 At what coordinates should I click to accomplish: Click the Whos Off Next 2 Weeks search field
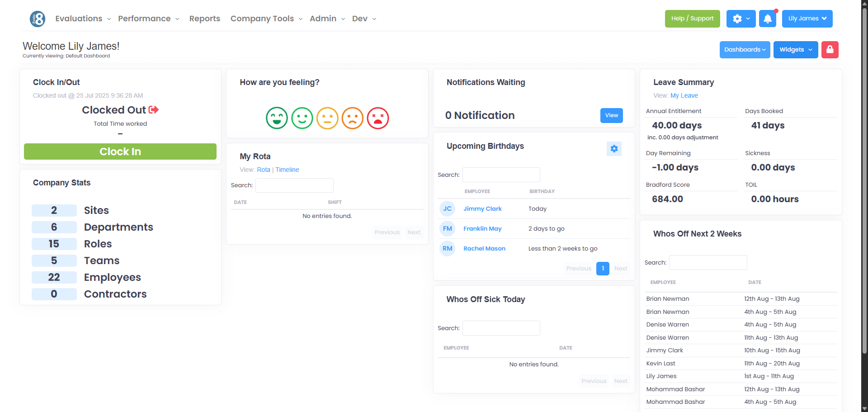pos(708,262)
